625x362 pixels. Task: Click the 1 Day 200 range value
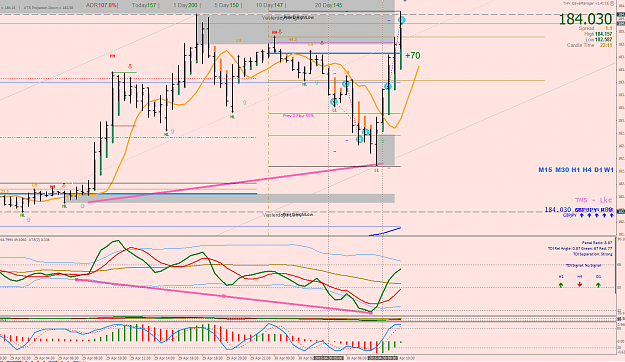[x=186, y=5]
